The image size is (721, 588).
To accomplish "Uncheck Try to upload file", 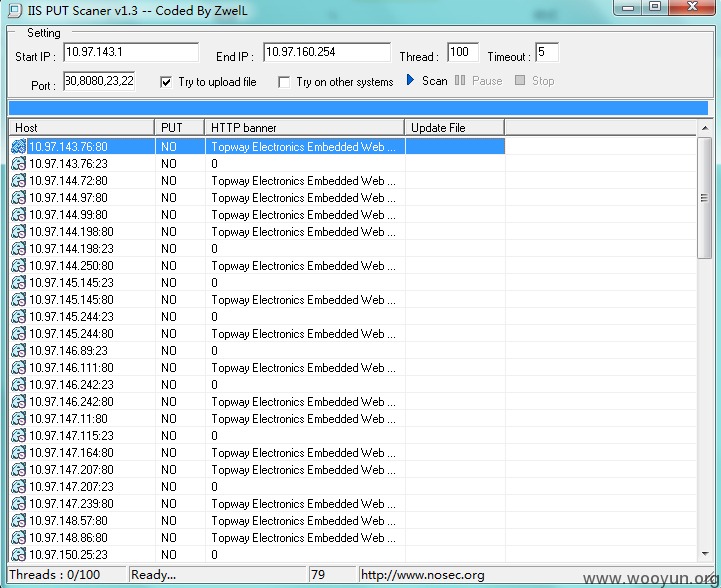I will (x=166, y=82).
